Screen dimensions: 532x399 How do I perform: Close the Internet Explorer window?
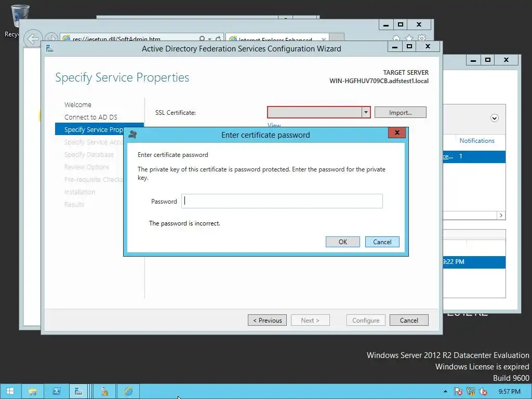click(x=419, y=25)
